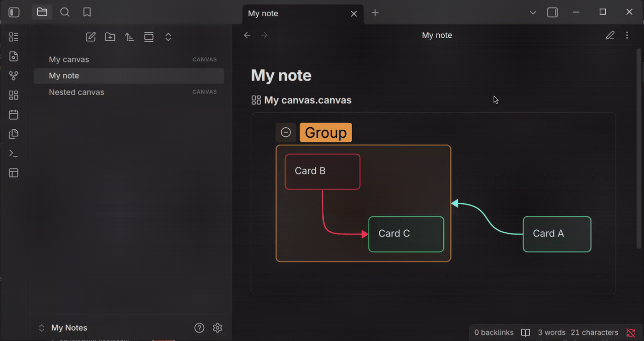Click canvas icon beside My canvas.canvas
Screen dimensions: 644x341
pos(256,100)
